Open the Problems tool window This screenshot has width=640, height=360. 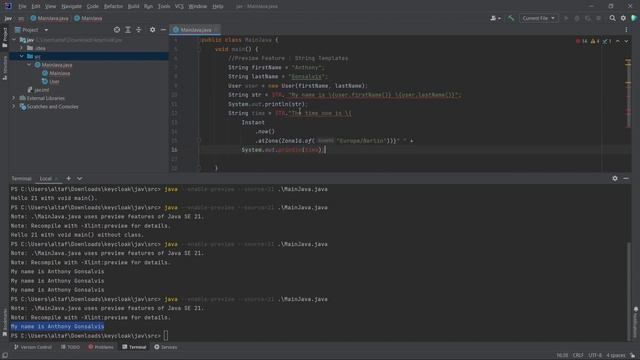(x=100, y=347)
